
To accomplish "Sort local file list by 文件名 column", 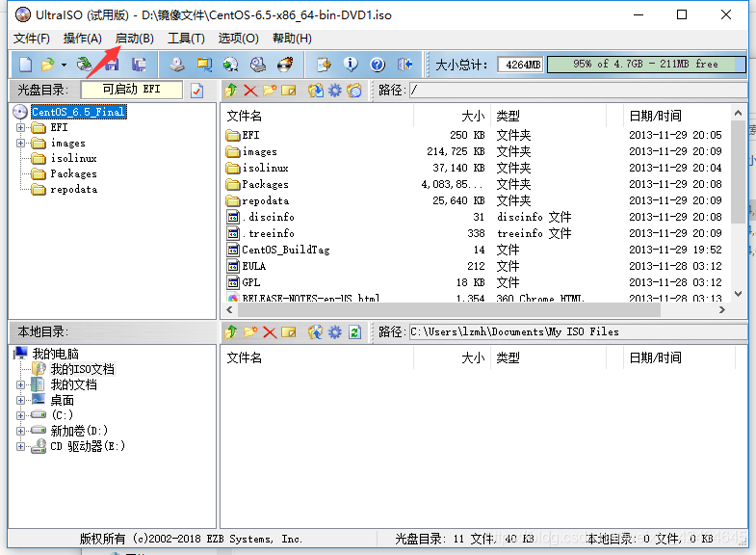I will tap(318, 357).
